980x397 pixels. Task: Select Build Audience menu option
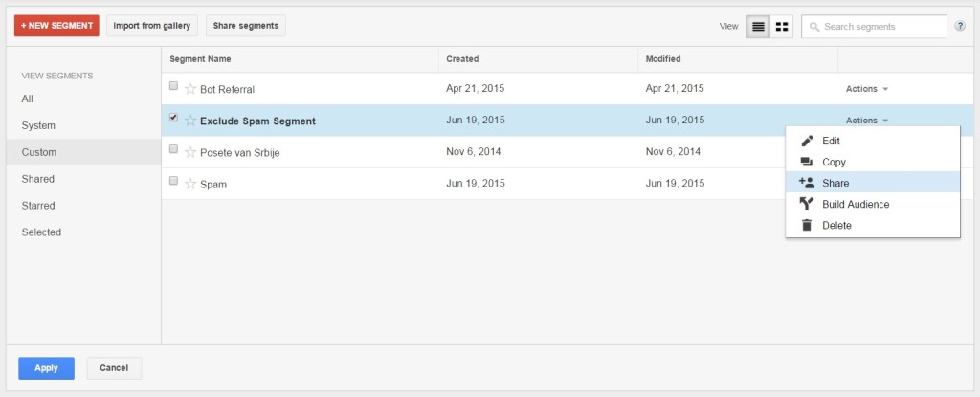click(855, 204)
